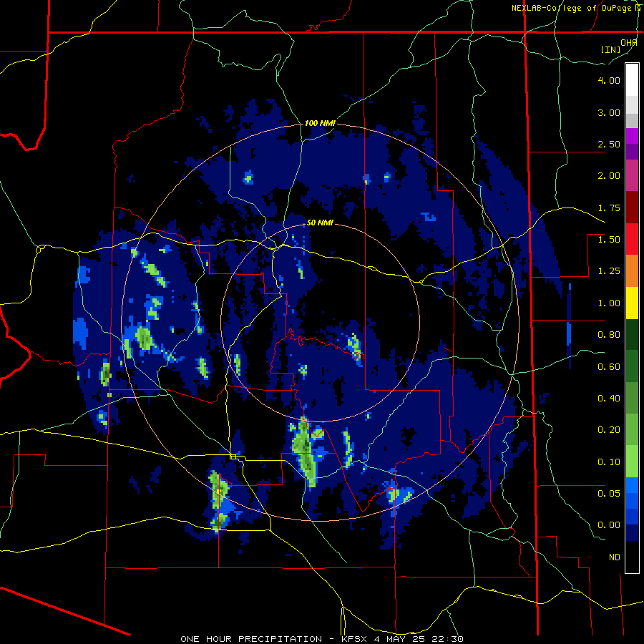
Task: Pick the white swatch in the color scale
Action: [x=632, y=80]
